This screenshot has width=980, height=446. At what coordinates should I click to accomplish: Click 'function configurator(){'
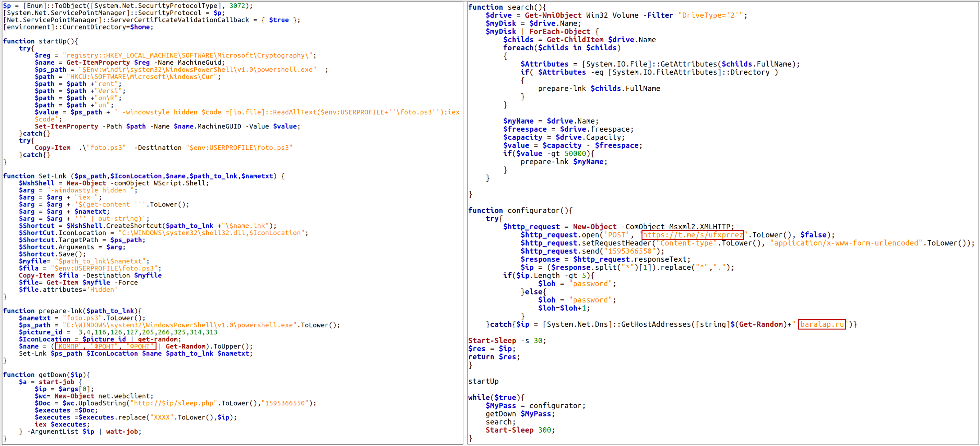520,211
